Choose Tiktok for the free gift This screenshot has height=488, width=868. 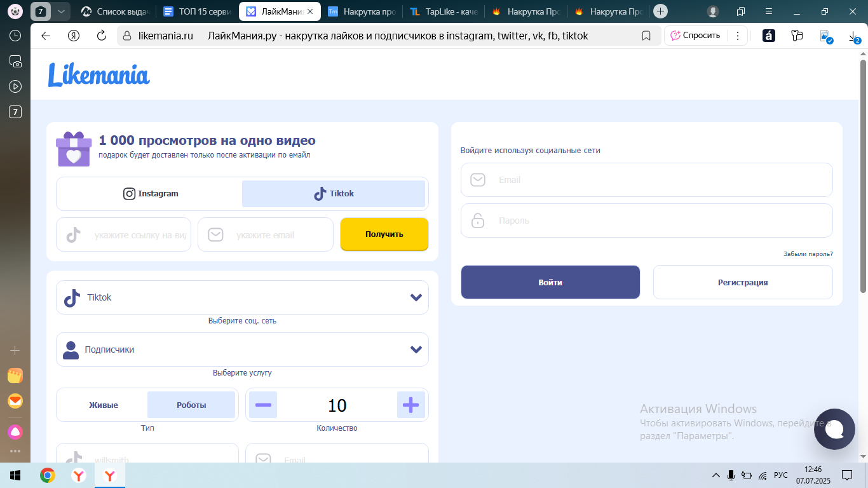[x=334, y=194]
